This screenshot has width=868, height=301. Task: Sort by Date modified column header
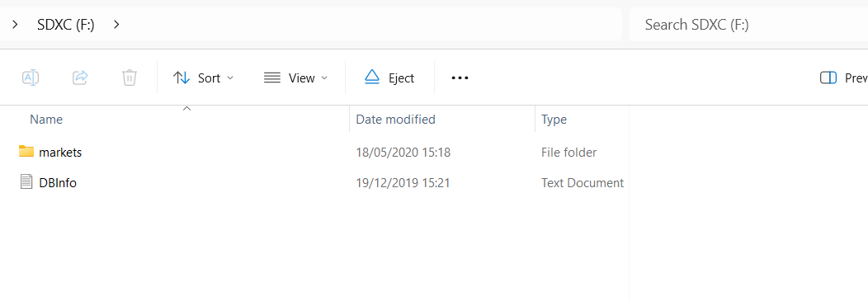[x=395, y=120]
